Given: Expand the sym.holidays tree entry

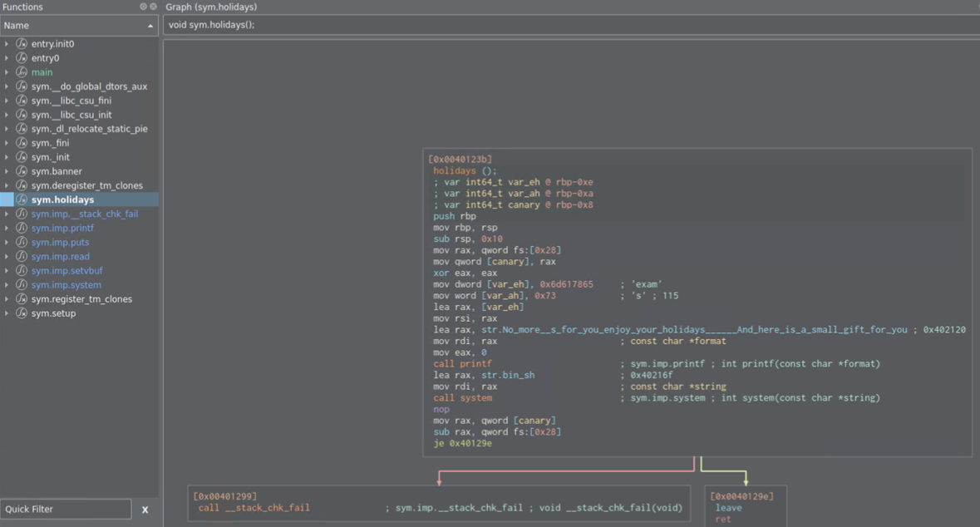Looking at the screenshot, I should coord(7,199).
